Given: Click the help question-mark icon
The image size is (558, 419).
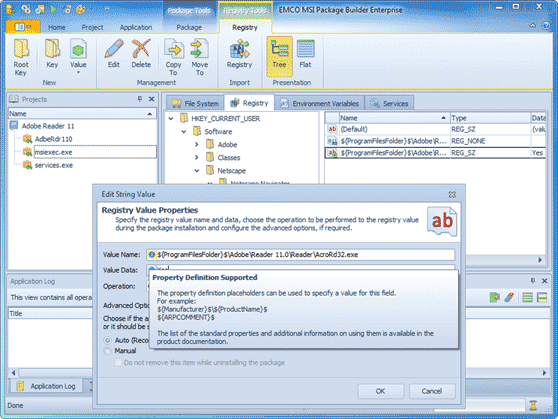Looking at the screenshot, I should (546, 26).
